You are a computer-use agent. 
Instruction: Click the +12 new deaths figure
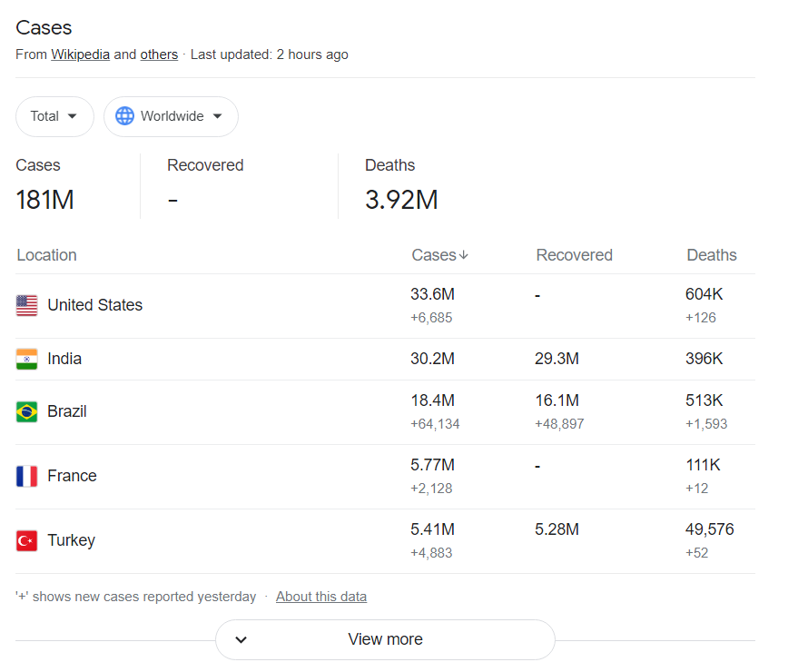[x=696, y=489]
